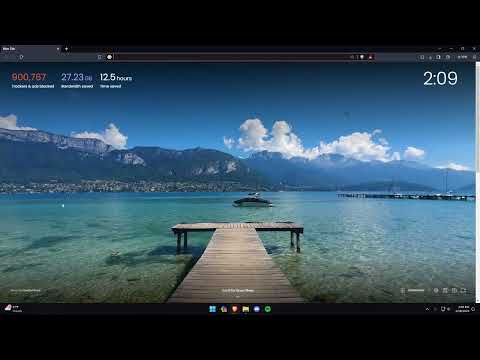This screenshot has width=480, height=360.
Task: Close the New Tab tab
Action: [x=58, y=49]
